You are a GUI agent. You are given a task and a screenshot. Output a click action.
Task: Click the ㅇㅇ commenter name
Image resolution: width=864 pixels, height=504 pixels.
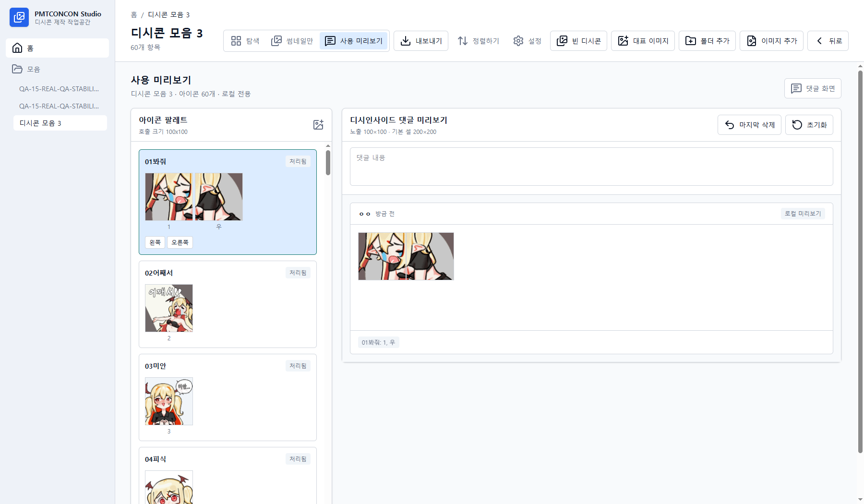pos(365,214)
